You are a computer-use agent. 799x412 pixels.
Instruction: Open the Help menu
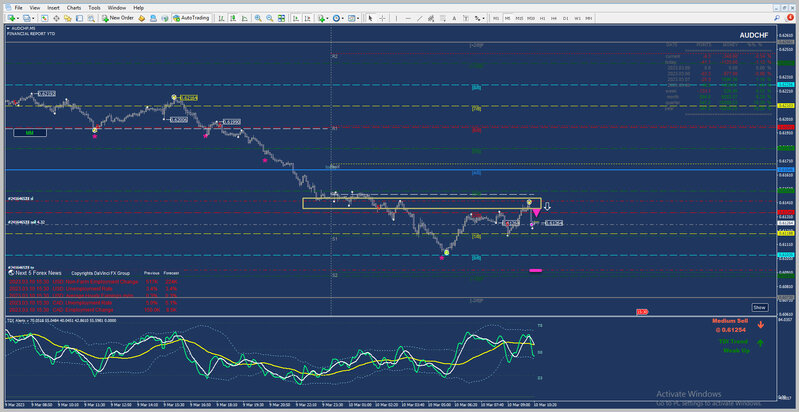tap(139, 8)
